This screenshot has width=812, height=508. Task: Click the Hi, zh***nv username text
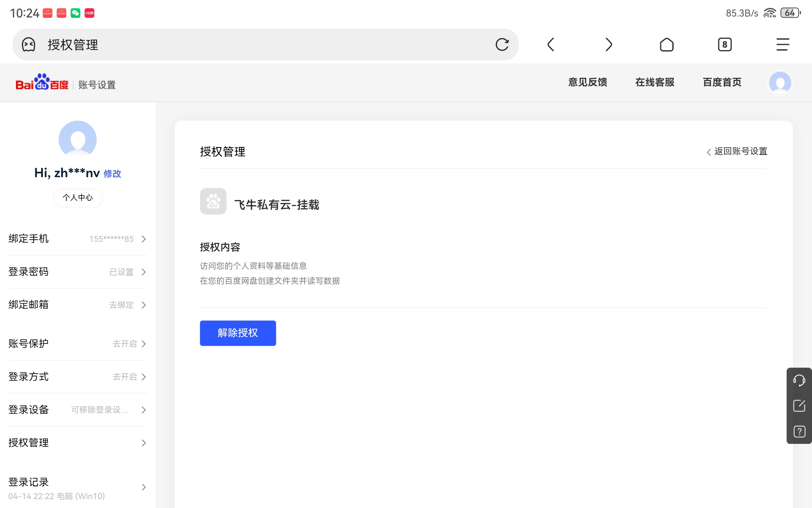pos(67,173)
